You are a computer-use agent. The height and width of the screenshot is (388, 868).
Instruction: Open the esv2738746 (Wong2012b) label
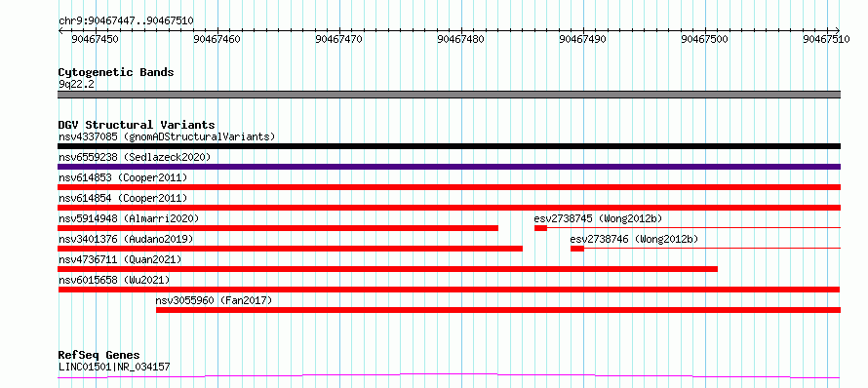634,239
